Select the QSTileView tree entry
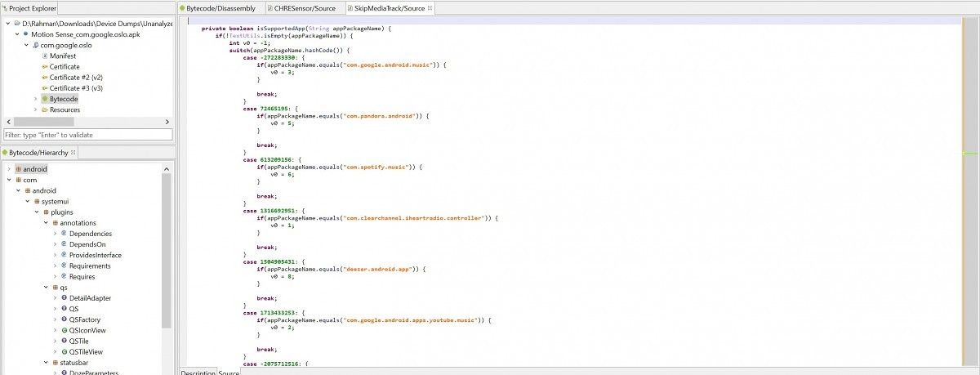Screen dimensions: 980x375 tap(86, 351)
